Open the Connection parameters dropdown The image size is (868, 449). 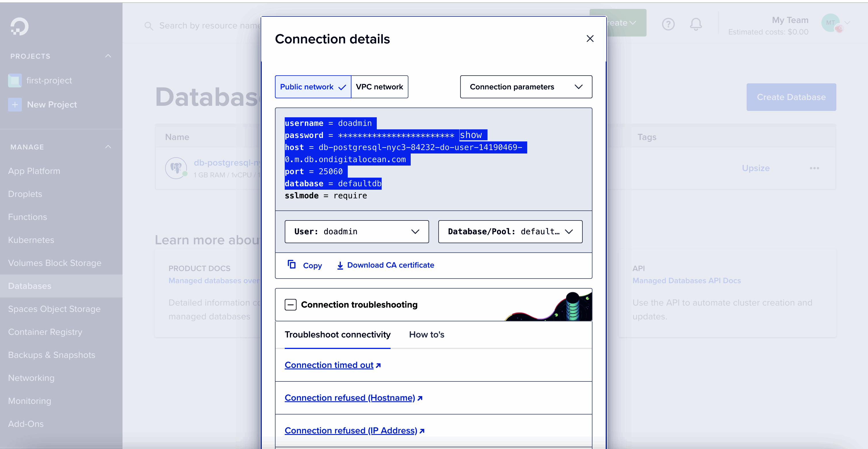pyautogui.click(x=526, y=87)
